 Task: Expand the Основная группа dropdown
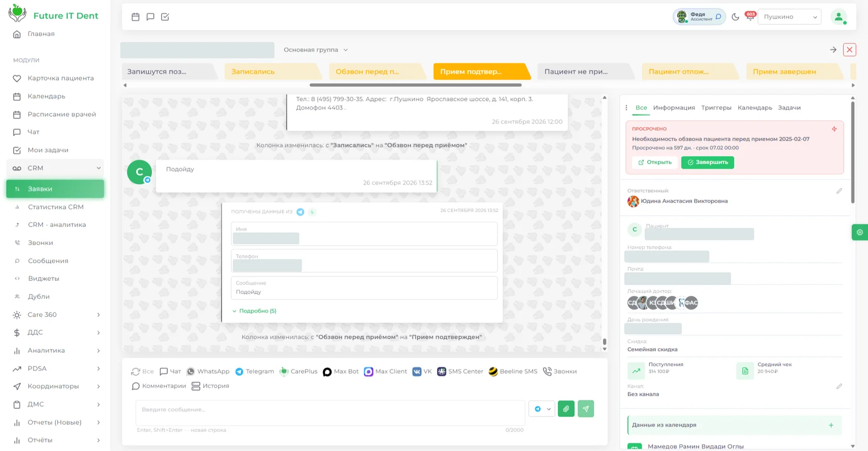[316, 50]
